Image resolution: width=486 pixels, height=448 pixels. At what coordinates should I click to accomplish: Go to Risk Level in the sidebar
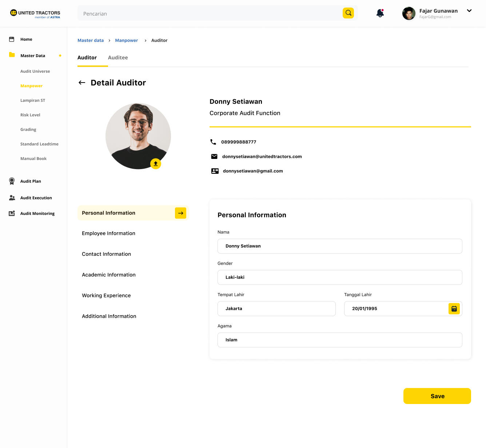[30, 115]
